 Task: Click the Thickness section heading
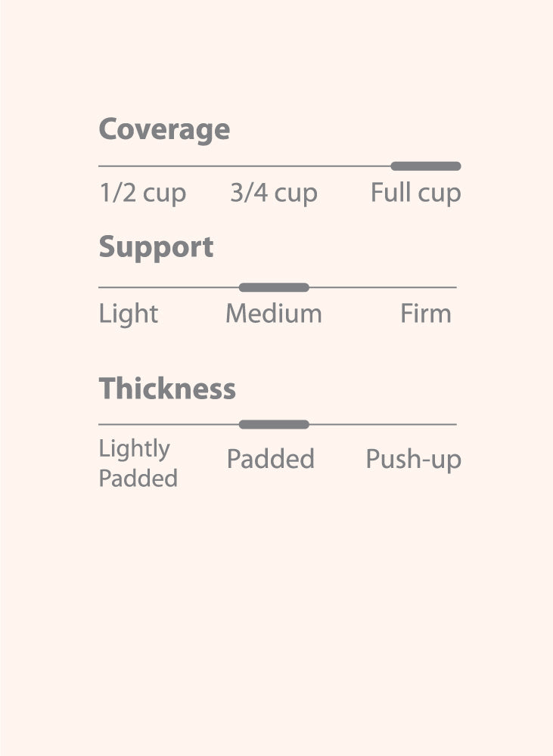point(167,389)
